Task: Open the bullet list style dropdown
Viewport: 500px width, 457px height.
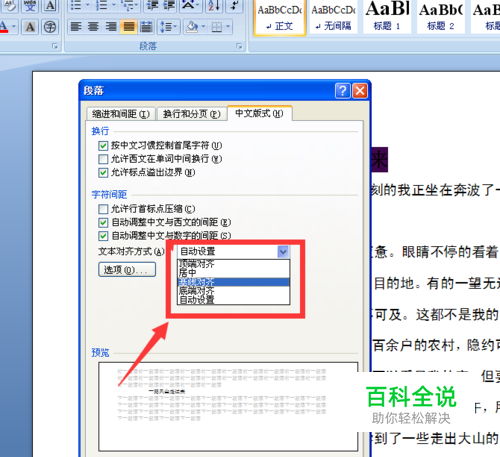Action: (x=87, y=6)
